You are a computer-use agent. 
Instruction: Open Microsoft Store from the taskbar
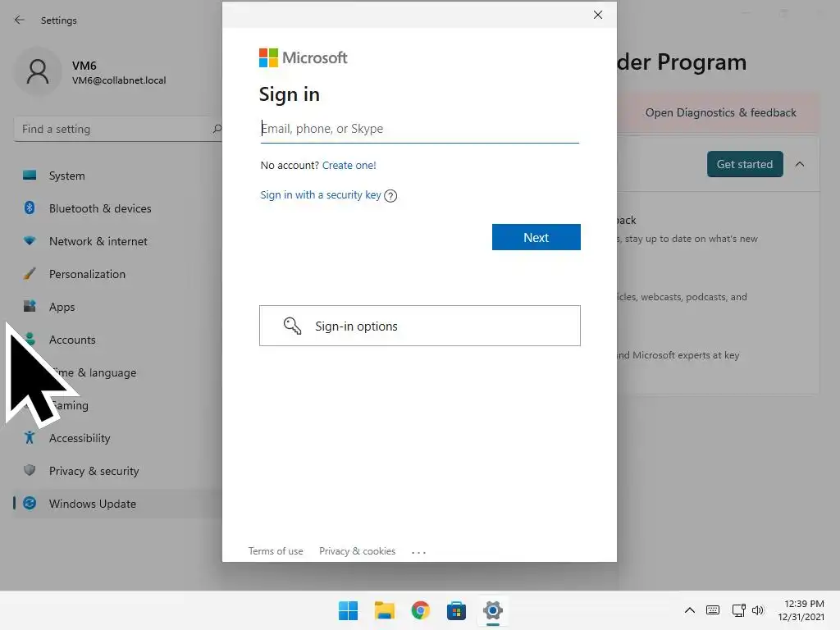(x=456, y=610)
